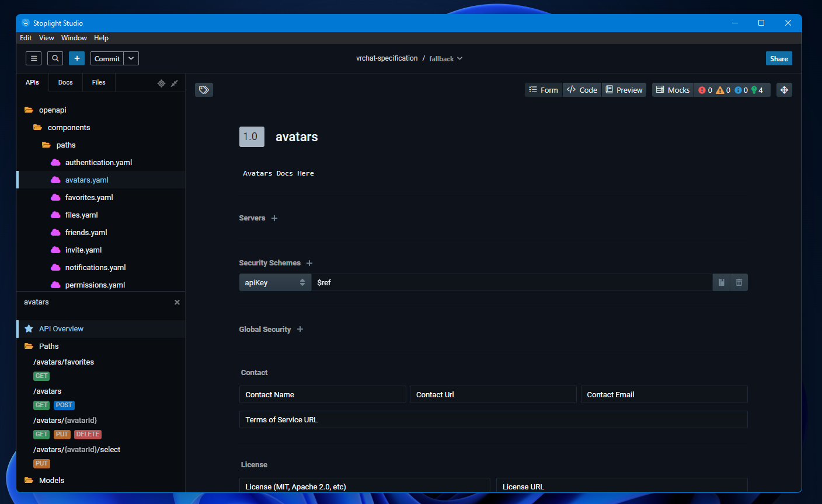Switch to Preview view

click(624, 90)
